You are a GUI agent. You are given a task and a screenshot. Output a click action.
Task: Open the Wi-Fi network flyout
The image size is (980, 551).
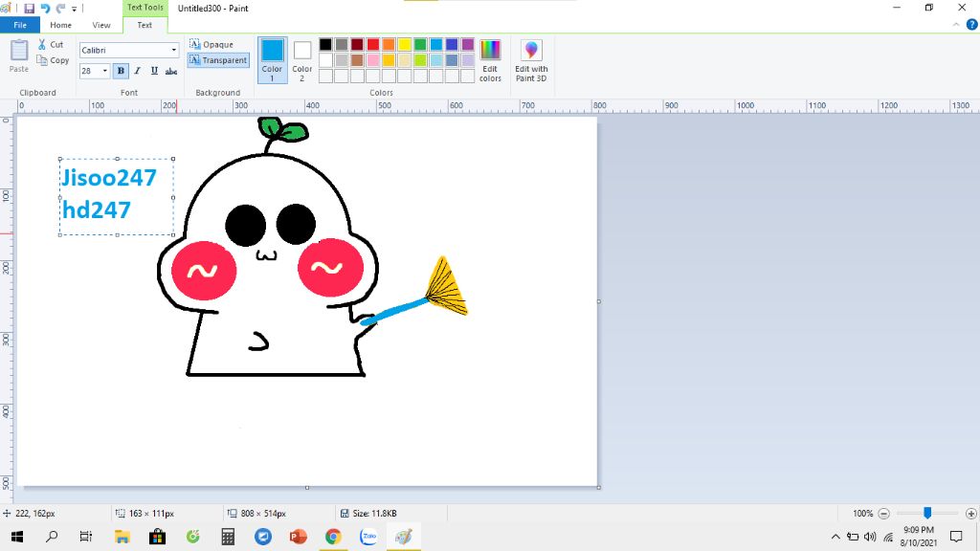[888, 537]
